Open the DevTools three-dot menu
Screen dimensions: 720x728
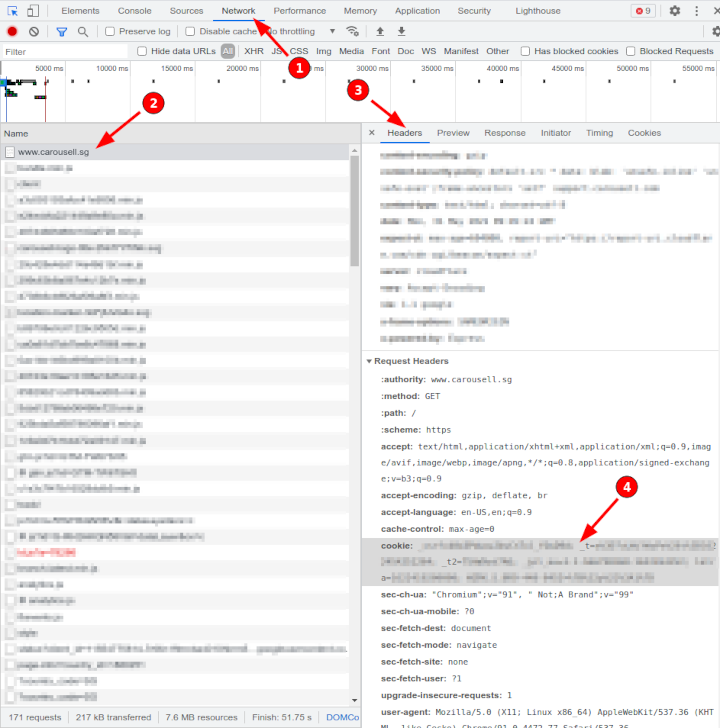[696, 11]
